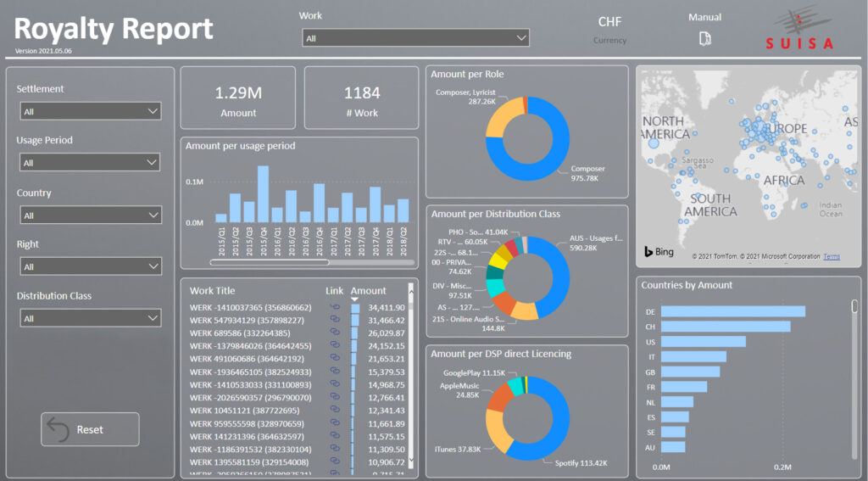Viewport: 868px width, 481px height.
Task: Open the Country filter dropdown
Action: click(x=89, y=215)
